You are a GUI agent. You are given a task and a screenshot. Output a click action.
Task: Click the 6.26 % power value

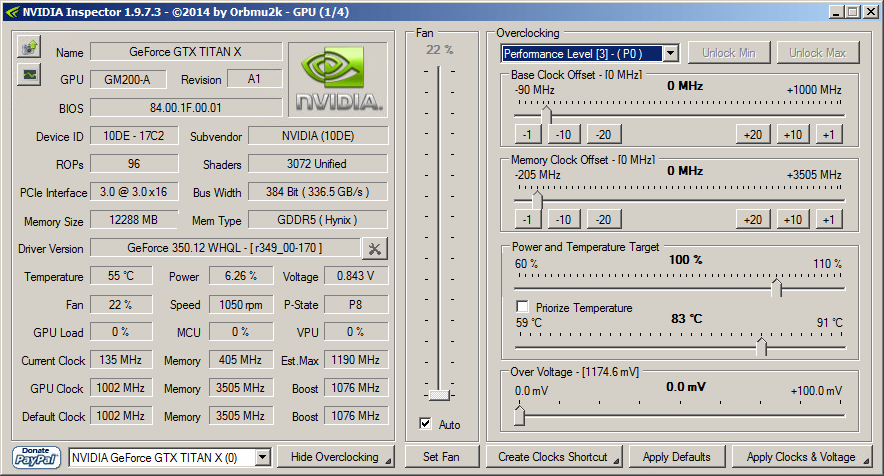click(241, 276)
